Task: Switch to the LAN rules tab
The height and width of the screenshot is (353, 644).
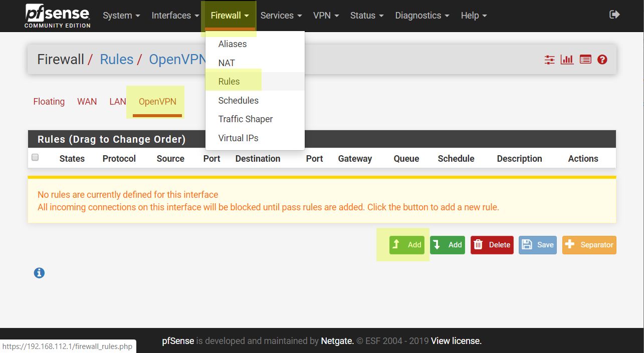Action: (118, 102)
